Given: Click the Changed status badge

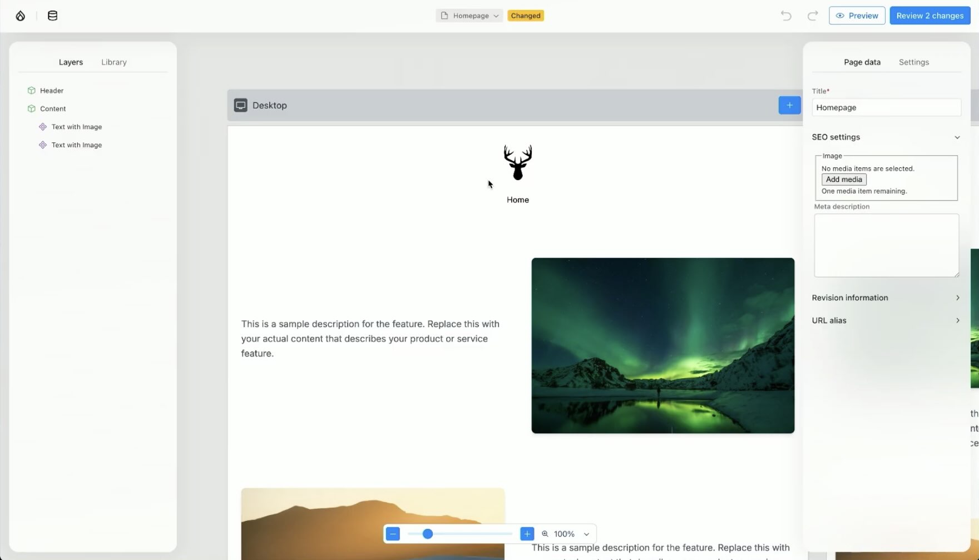Looking at the screenshot, I should click(x=526, y=16).
